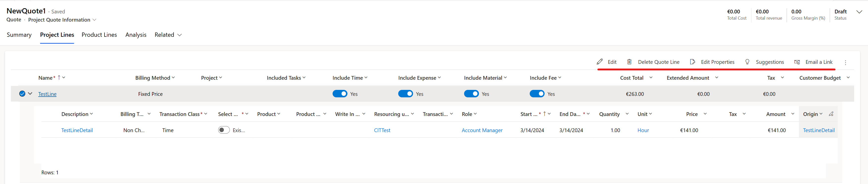Open the TestLine link
Screen dimensions: 868x184
[x=48, y=94]
